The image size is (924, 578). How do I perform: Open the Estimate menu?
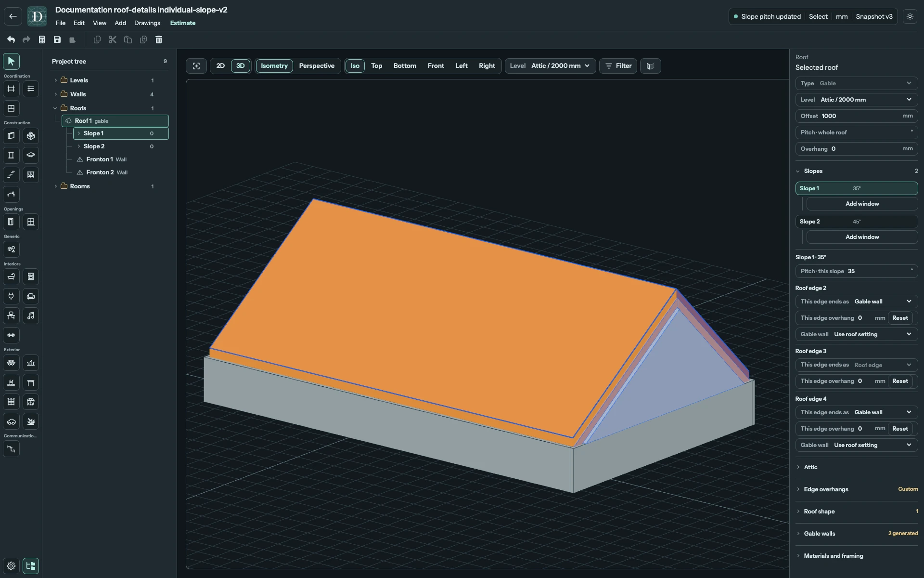183,23
